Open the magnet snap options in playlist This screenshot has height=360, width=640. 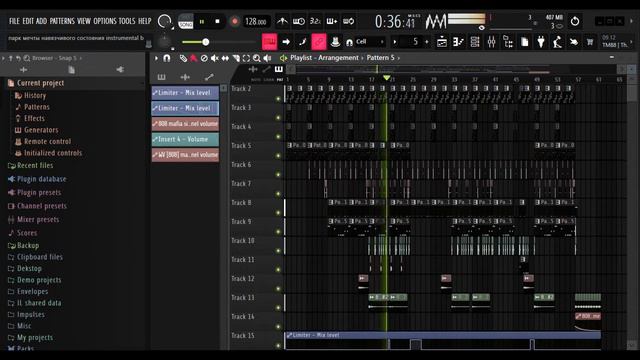point(167,58)
